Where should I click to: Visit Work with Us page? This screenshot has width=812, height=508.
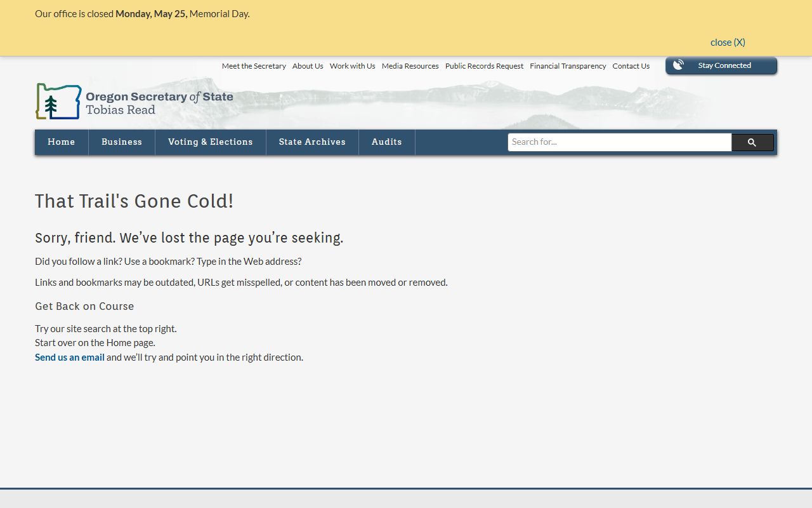pyautogui.click(x=353, y=66)
